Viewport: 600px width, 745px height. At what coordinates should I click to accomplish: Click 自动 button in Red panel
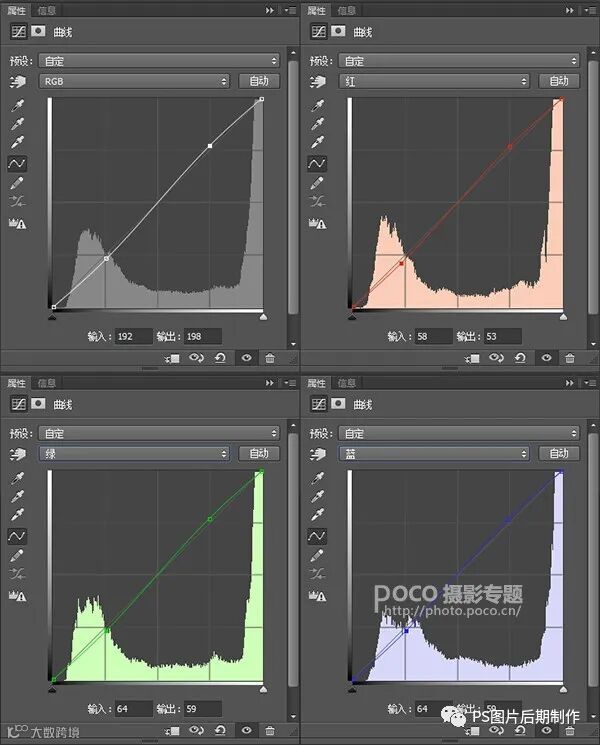click(559, 81)
